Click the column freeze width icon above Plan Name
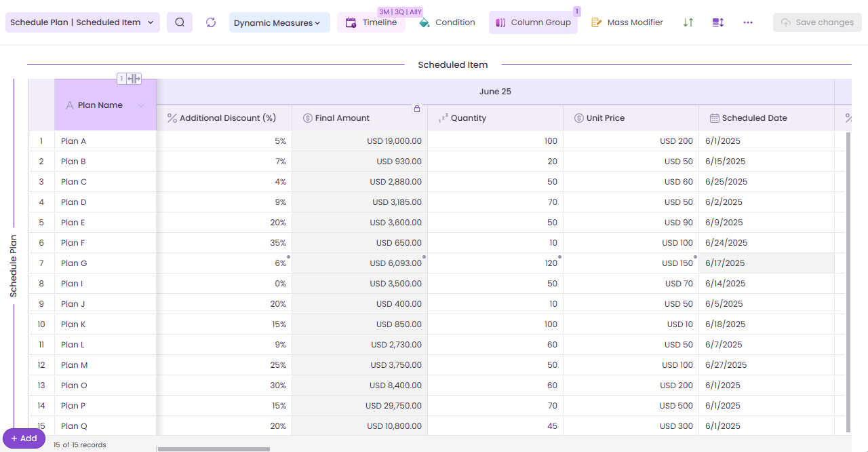868x452 pixels. [134, 79]
